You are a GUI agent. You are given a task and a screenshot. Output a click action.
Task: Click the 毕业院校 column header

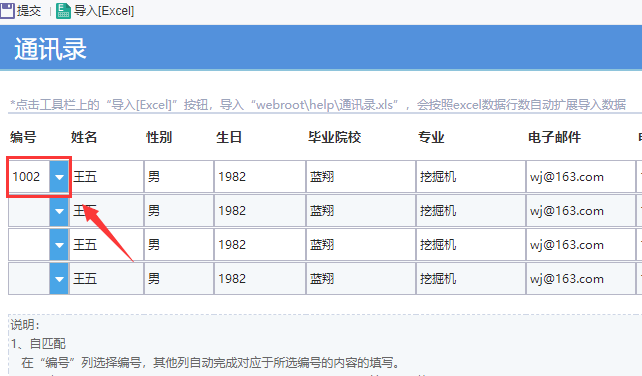tap(335, 137)
